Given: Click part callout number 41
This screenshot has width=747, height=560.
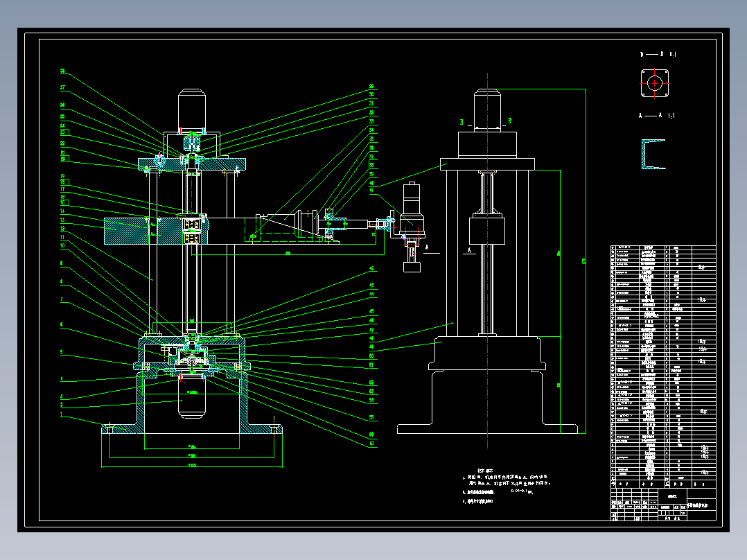Looking at the screenshot, I should click(371, 191).
